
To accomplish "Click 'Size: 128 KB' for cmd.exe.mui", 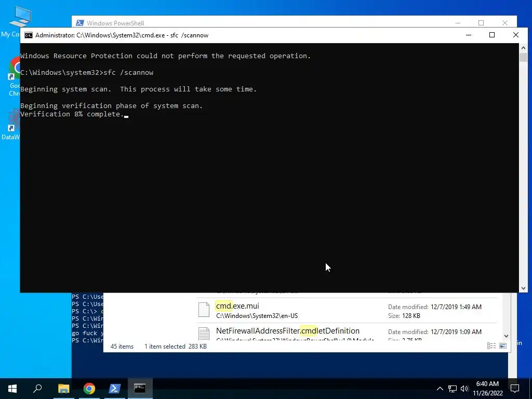I will (x=404, y=316).
